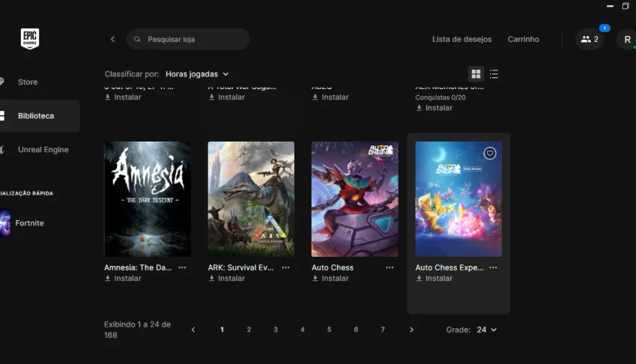Click the Auto Chess title text
636x364 pixels.
(332, 267)
